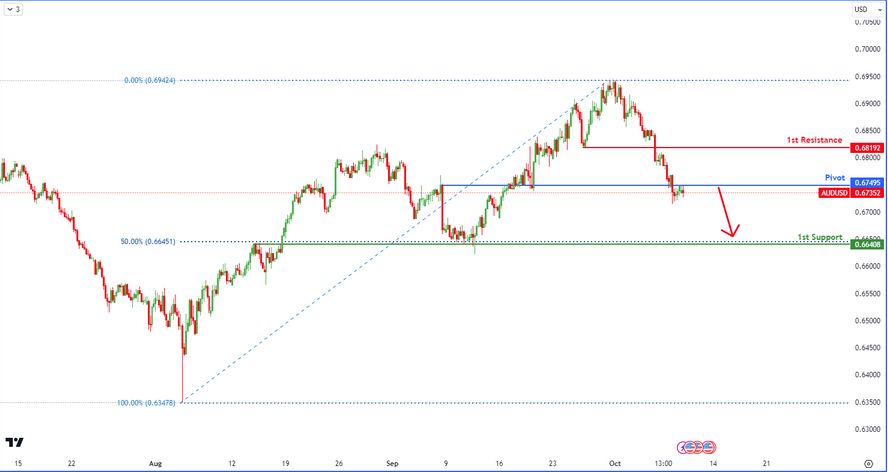This screenshot has height=472, width=888.
Task: Click the 'Pivot' text label
Action: tap(835, 177)
